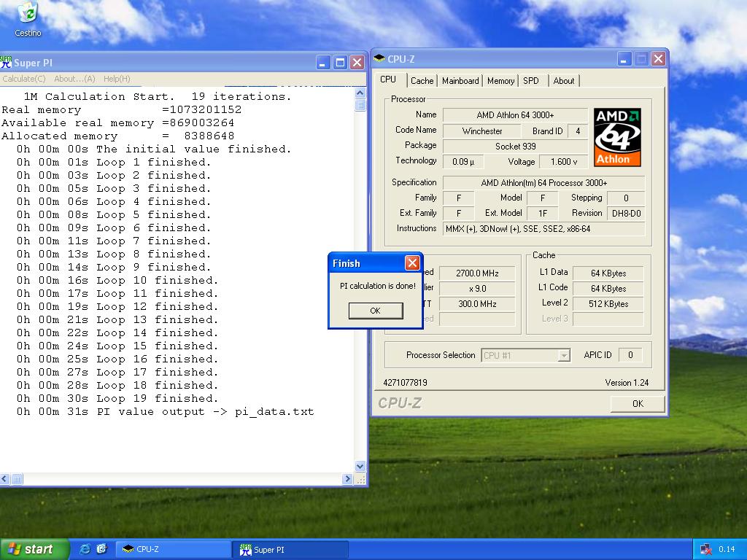This screenshot has height=560, width=747.
Task: Click the 2700.0 MHz clock speed value
Action: (477, 273)
